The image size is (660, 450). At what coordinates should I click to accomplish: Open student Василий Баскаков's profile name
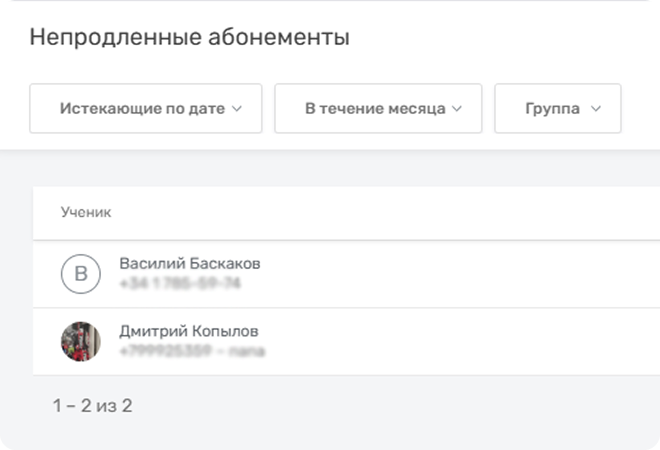tap(190, 264)
